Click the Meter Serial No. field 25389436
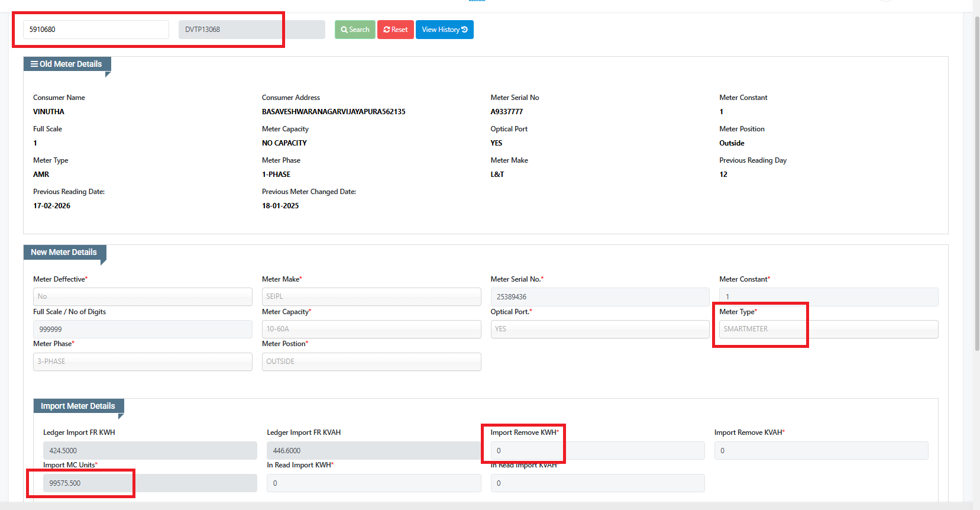The image size is (980, 510). tap(599, 296)
